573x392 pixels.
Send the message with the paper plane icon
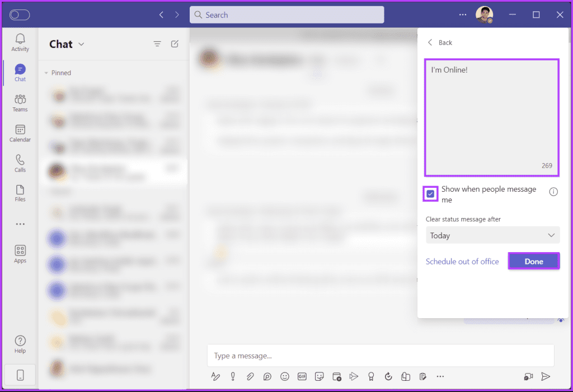(546, 376)
